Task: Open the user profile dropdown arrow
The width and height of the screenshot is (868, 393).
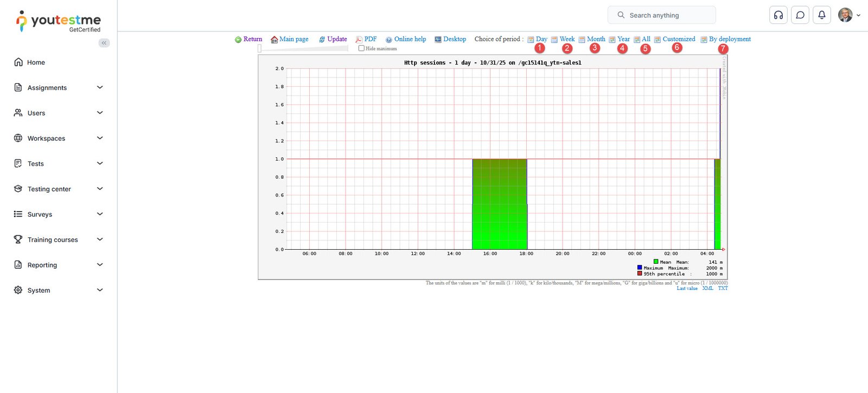Action: (x=858, y=15)
